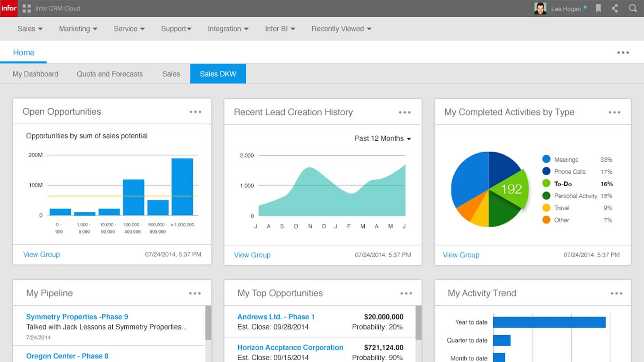644x362 pixels.
Task: Click View Group link under Open Opportunities
Action: (x=41, y=254)
